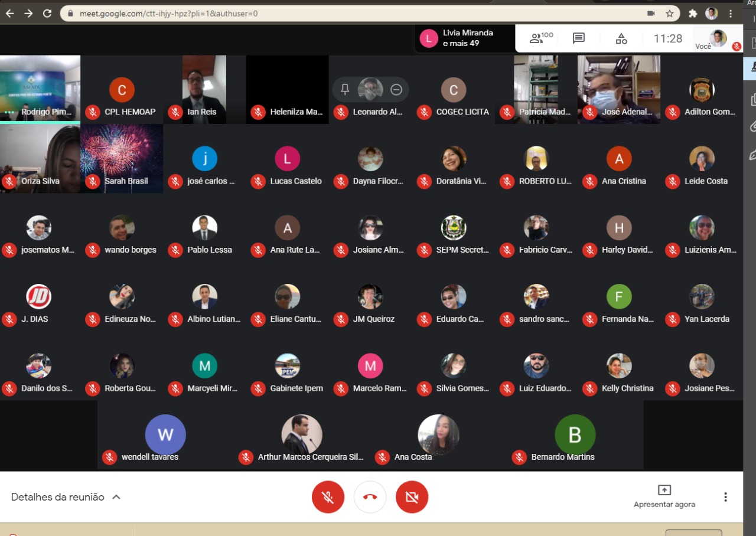
Task: Click the ROBERTO LU... name label
Action: click(546, 181)
